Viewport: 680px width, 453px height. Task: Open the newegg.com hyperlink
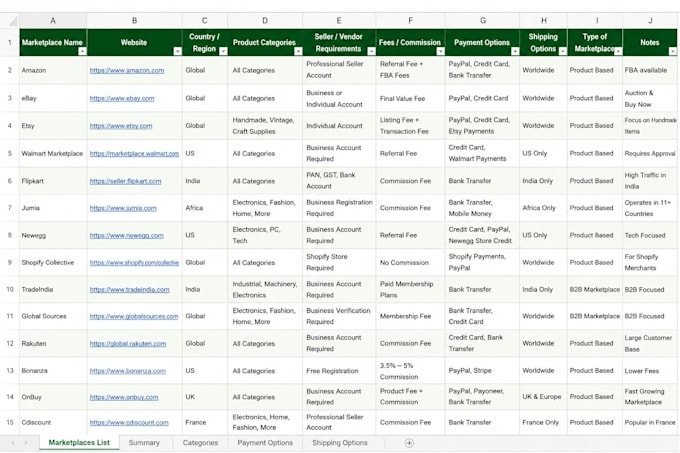pyautogui.click(x=127, y=235)
